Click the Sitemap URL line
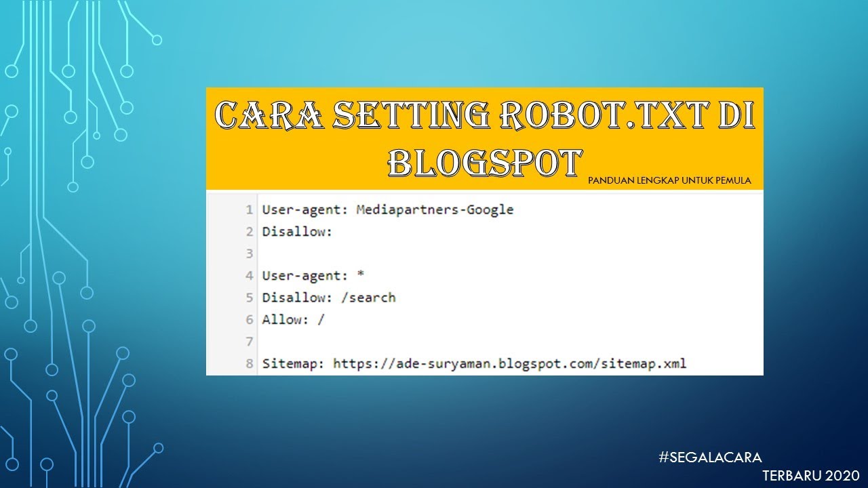 [475, 363]
